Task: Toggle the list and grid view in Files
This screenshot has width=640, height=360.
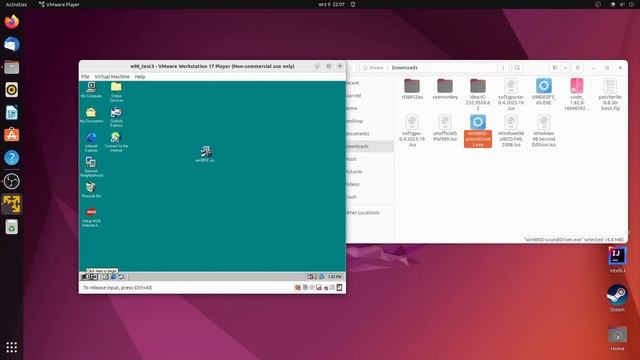Action: (555, 68)
